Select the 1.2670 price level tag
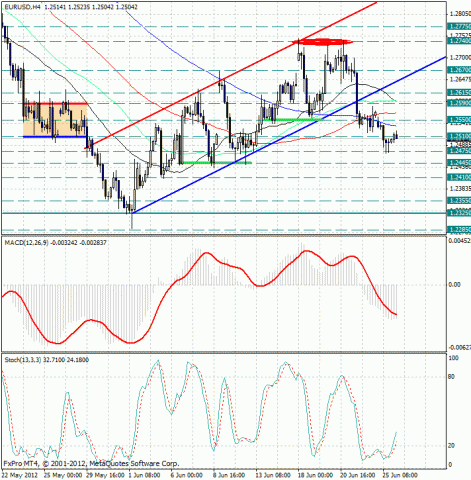 (459, 70)
